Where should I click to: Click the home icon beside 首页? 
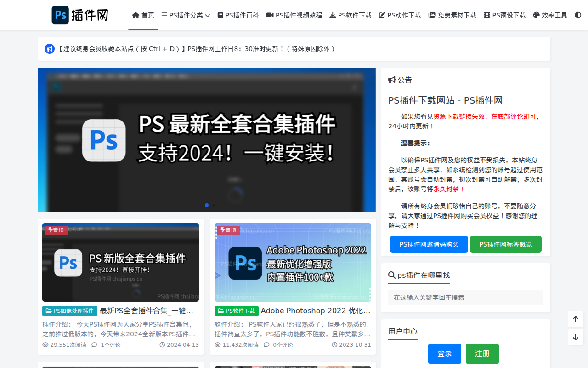click(136, 15)
